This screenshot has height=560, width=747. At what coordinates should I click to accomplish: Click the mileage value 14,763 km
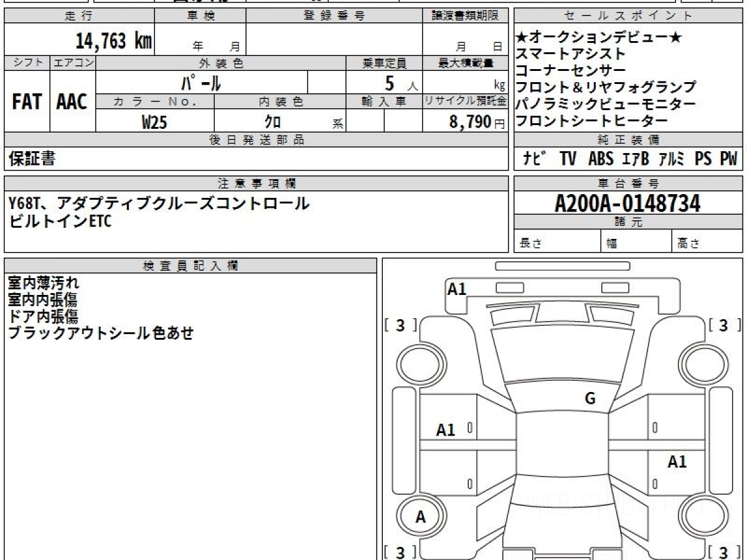pyautogui.click(x=114, y=41)
